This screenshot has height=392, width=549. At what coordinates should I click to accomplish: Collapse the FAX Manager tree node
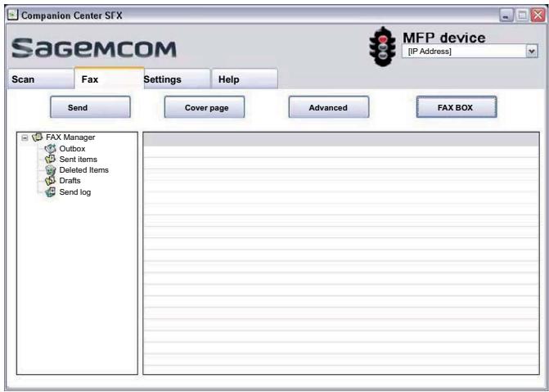click(x=25, y=137)
